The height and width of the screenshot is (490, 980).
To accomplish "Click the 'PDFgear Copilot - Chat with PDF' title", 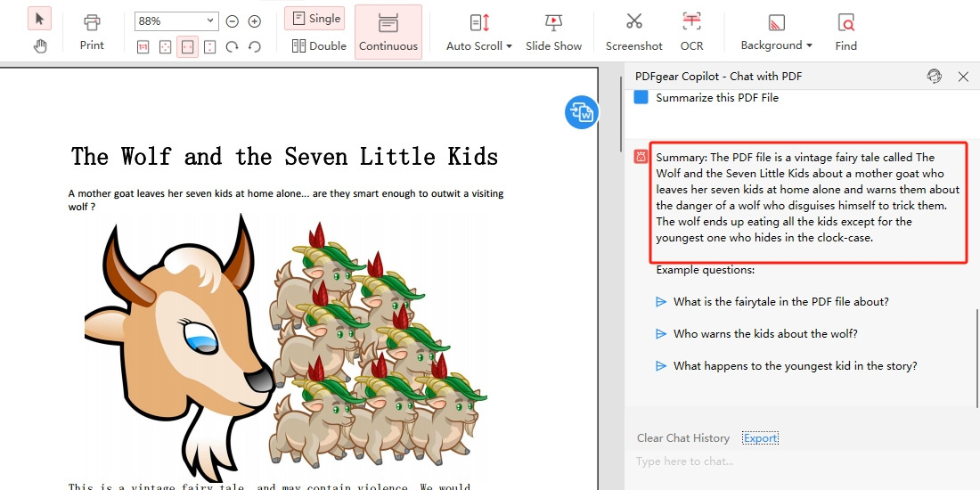I will coord(718,77).
